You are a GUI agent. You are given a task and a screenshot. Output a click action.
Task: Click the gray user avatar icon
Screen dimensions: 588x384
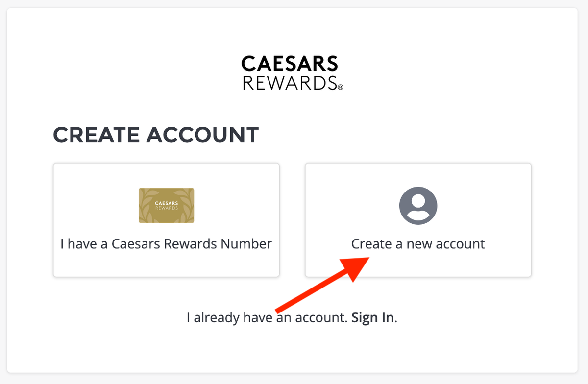click(418, 205)
